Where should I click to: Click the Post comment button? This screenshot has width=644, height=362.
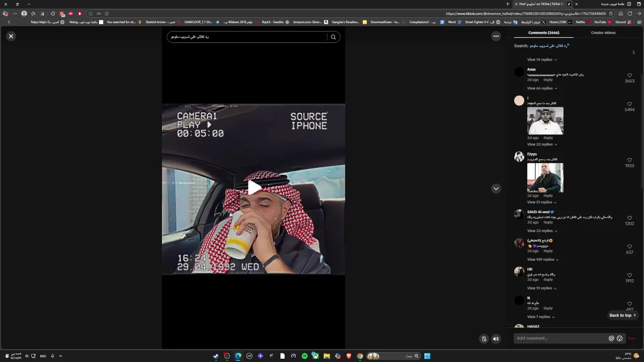pos(631,338)
